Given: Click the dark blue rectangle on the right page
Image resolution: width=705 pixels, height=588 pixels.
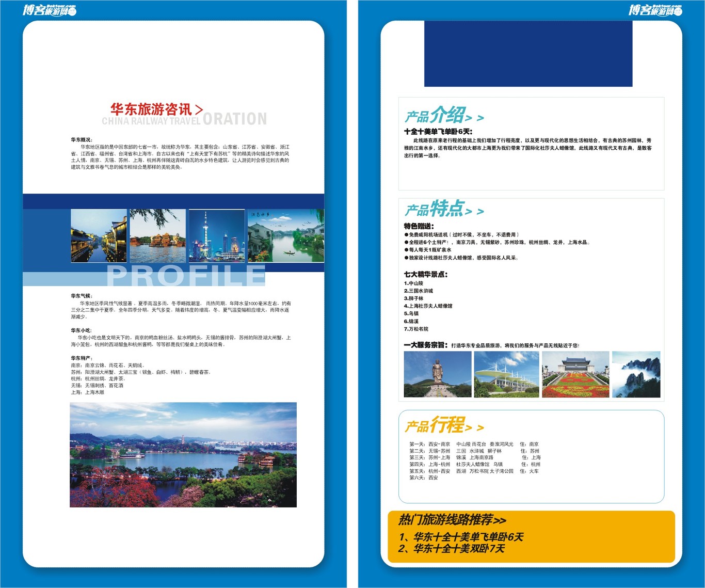Looking at the screenshot, I should (x=528, y=54).
